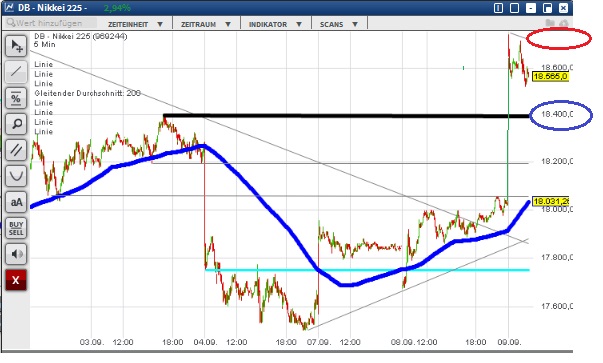
Task: Select the crosshair cursor tool
Action: pos(16,46)
